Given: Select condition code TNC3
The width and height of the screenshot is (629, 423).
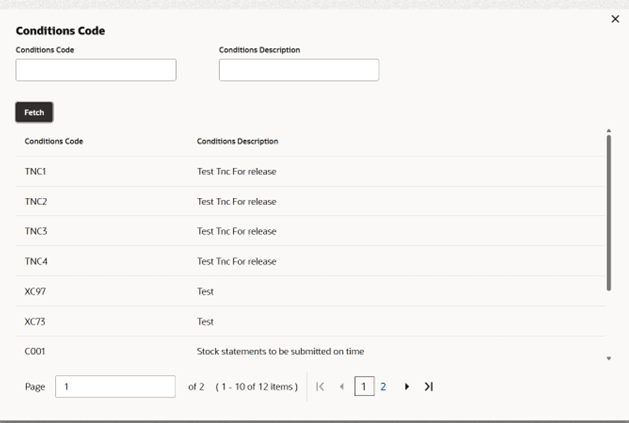Looking at the screenshot, I should pos(36,231).
